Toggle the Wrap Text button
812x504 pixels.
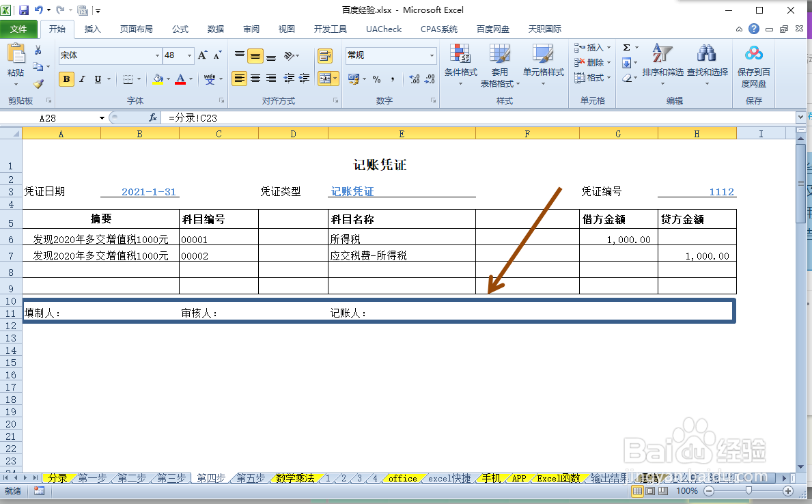pos(325,55)
